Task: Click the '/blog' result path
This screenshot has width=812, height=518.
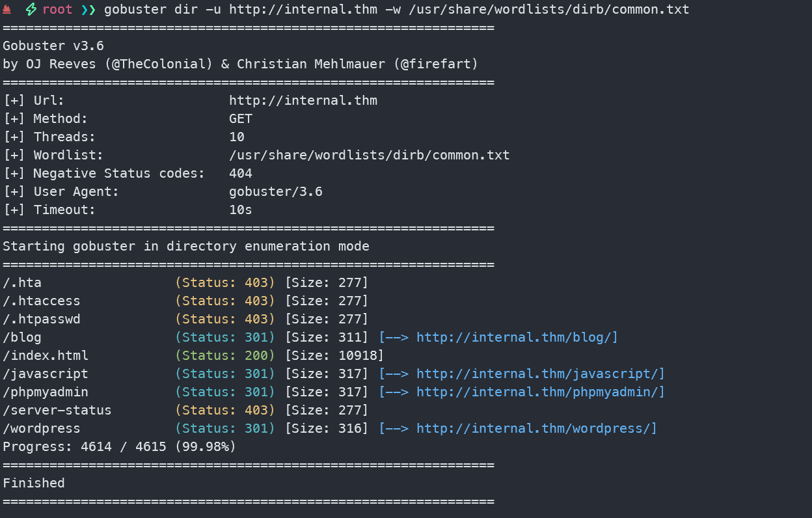Action: (22, 338)
